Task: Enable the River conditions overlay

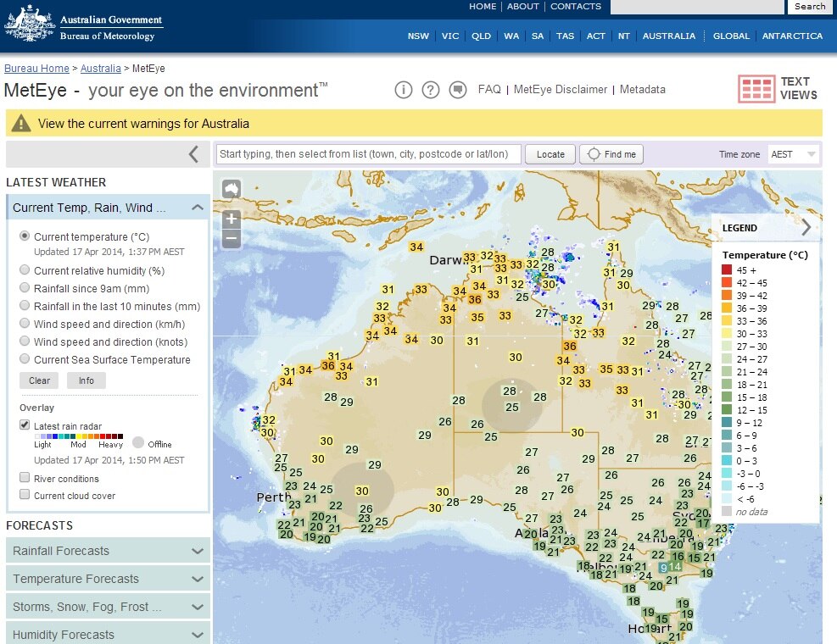Action: click(25, 477)
